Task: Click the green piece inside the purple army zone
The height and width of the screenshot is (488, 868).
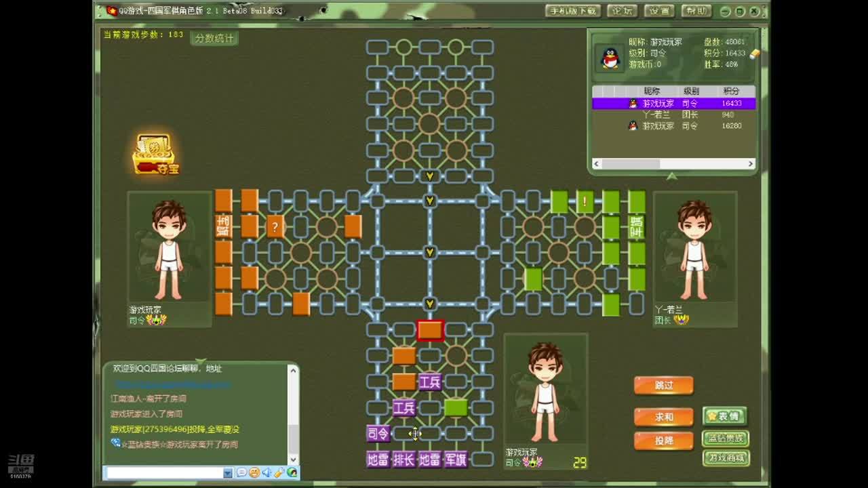Action: coord(456,407)
